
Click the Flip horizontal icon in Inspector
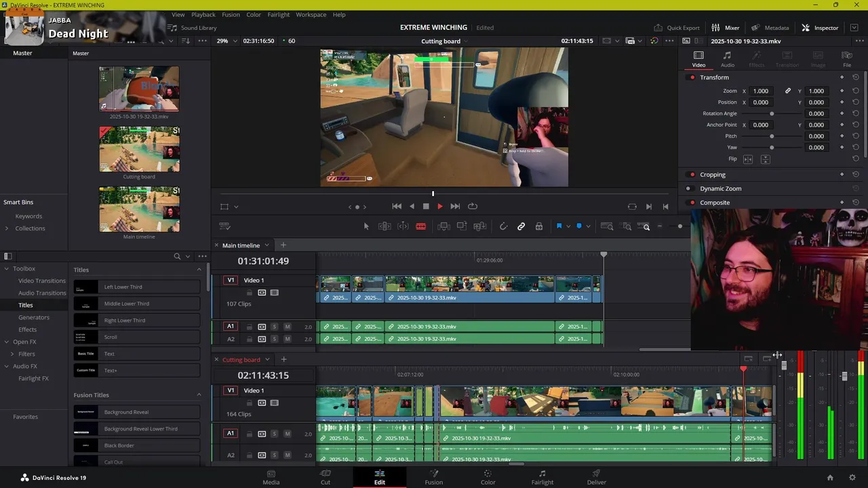(748, 159)
